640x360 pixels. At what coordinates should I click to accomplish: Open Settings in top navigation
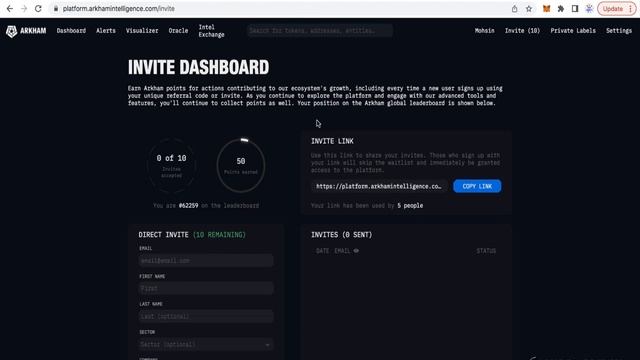(619, 31)
